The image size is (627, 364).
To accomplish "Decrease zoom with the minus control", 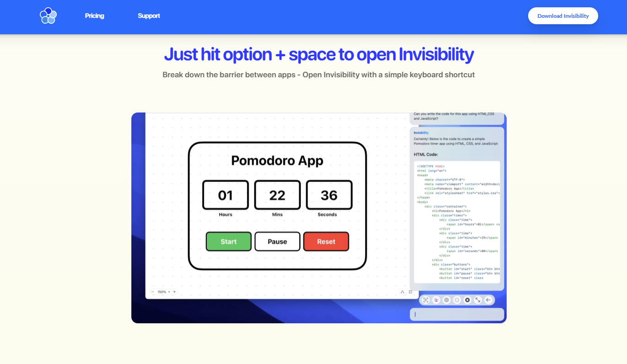I will click(153, 291).
